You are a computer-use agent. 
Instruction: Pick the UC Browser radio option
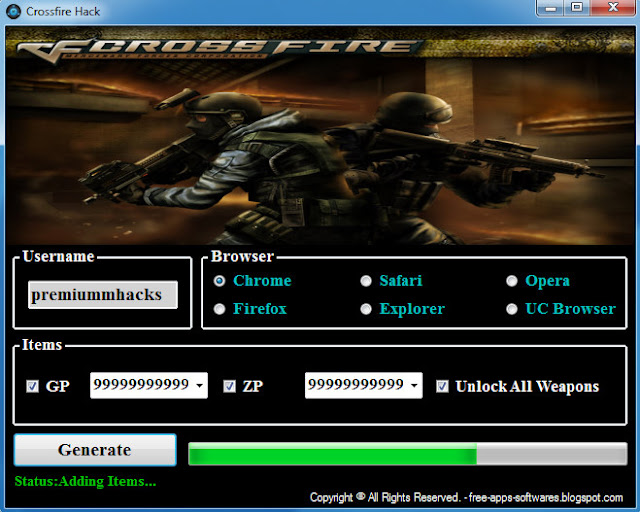[x=512, y=309]
